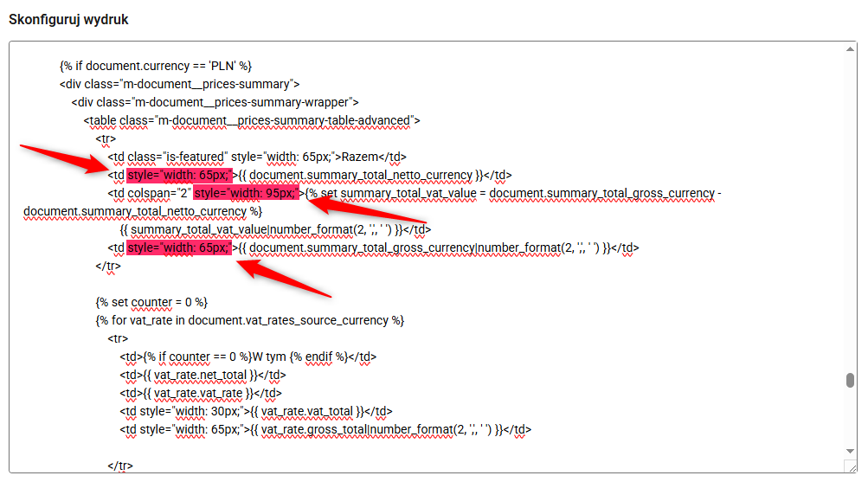Screen dimensions: 868x482
Task: Click the vertical scrollbar thumb
Action: (x=851, y=381)
